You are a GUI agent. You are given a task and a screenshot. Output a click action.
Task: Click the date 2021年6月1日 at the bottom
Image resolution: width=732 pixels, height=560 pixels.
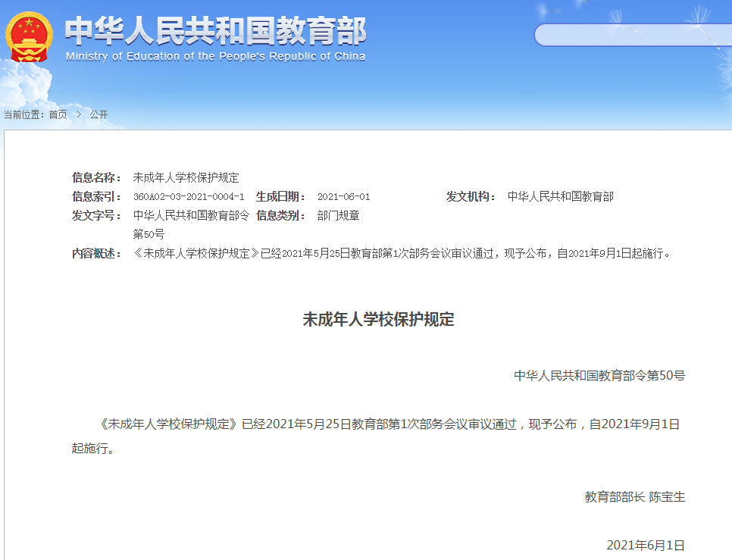click(645, 545)
